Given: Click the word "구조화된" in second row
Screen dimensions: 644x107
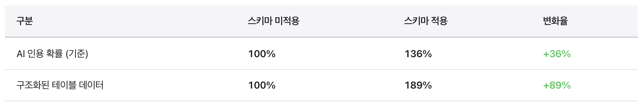Looking at the screenshot, I should tap(33, 85).
